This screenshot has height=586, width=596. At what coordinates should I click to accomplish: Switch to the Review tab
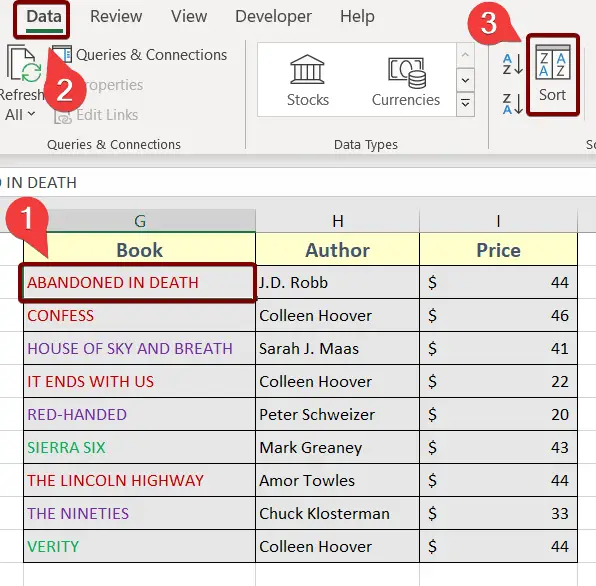(x=116, y=17)
